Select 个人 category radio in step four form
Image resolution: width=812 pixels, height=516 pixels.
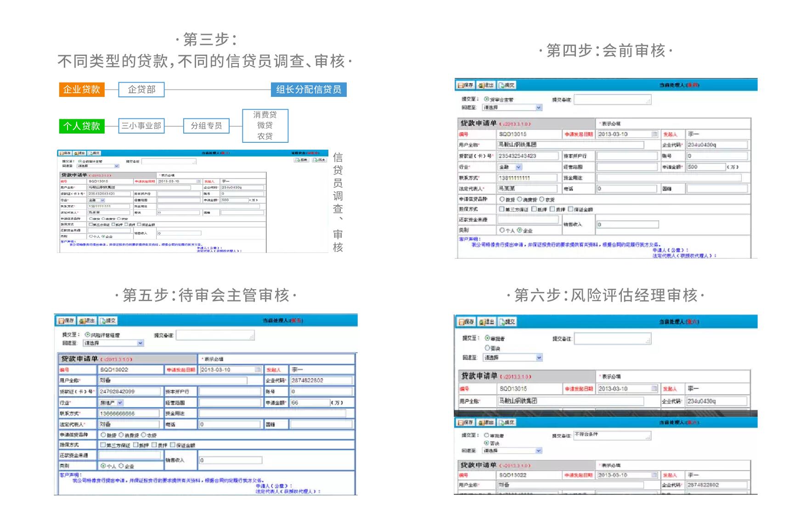pyautogui.click(x=502, y=230)
